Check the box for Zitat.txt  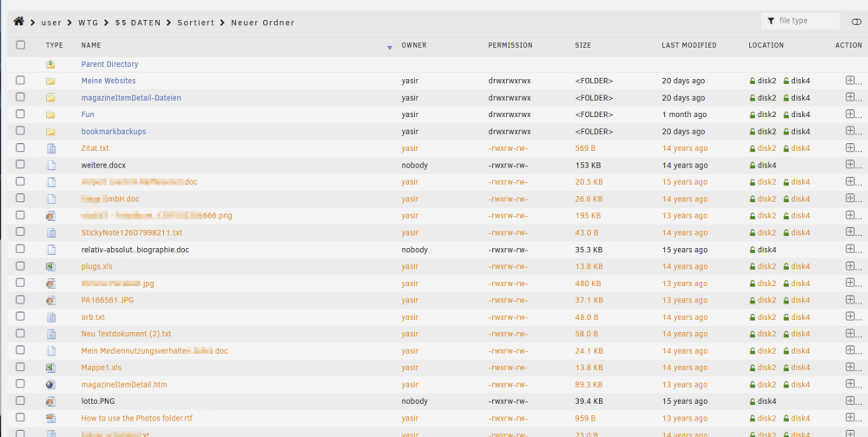(x=21, y=147)
